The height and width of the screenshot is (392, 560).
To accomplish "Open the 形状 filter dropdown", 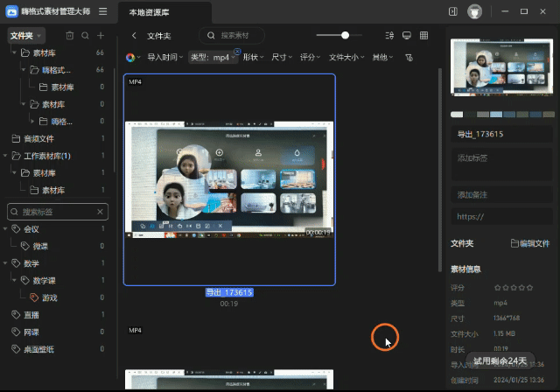I will (x=253, y=58).
